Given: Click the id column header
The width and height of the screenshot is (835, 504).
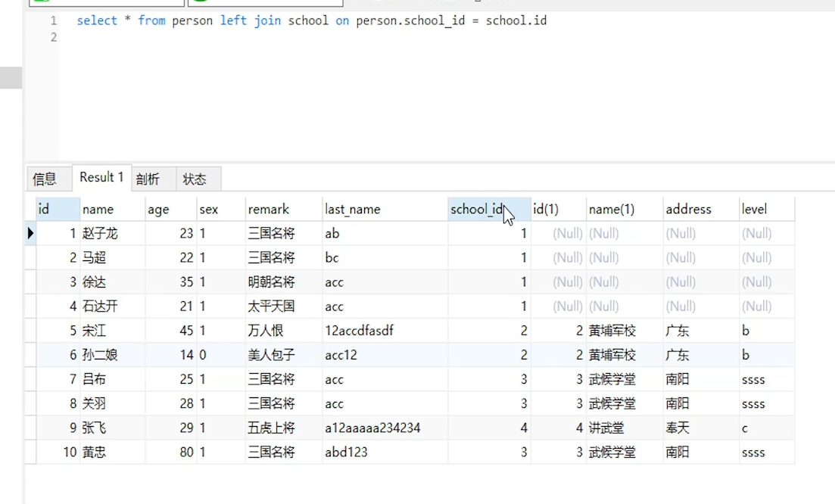Looking at the screenshot, I should 58,209.
